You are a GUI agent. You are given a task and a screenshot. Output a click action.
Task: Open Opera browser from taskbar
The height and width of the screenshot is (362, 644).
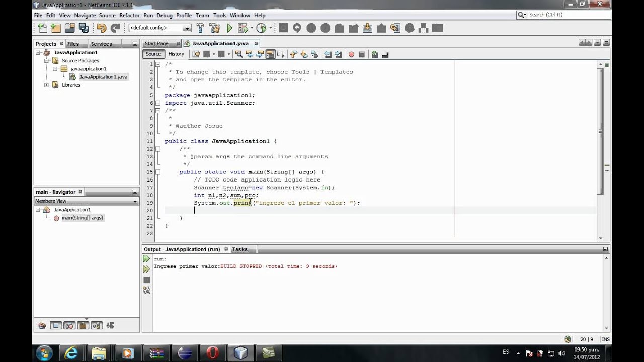click(x=212, y=353)
